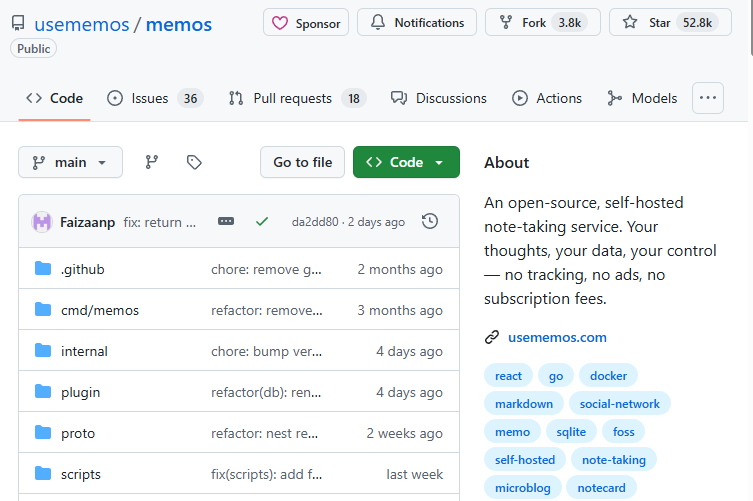Show checks via the green checkmark icon

pyautogui.click(x=262, y=221)
